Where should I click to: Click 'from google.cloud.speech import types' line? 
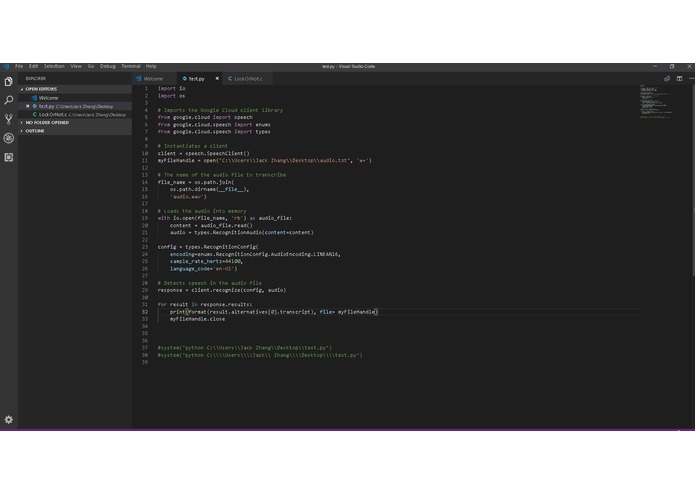(214, 132)
